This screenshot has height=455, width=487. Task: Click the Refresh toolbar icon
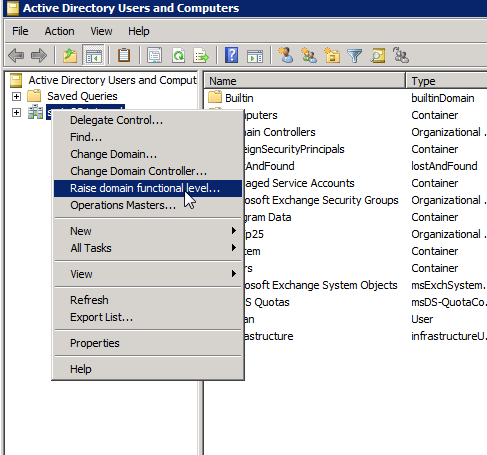pos(178,55)
